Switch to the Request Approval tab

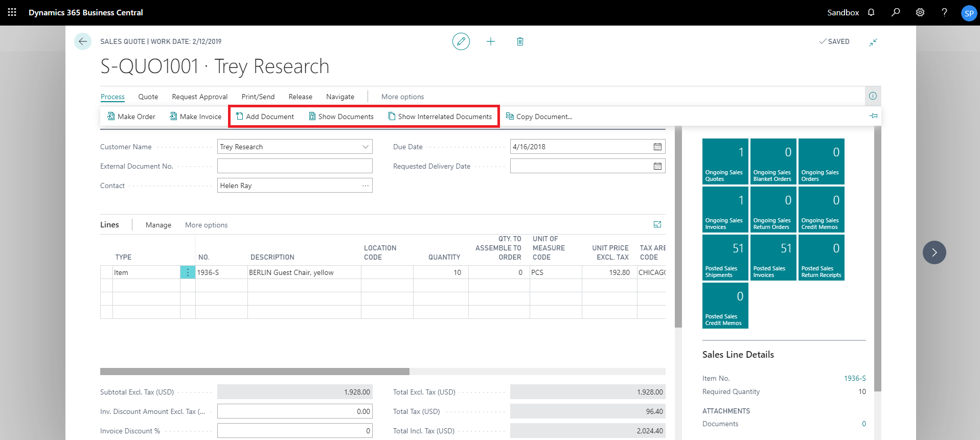199,97
